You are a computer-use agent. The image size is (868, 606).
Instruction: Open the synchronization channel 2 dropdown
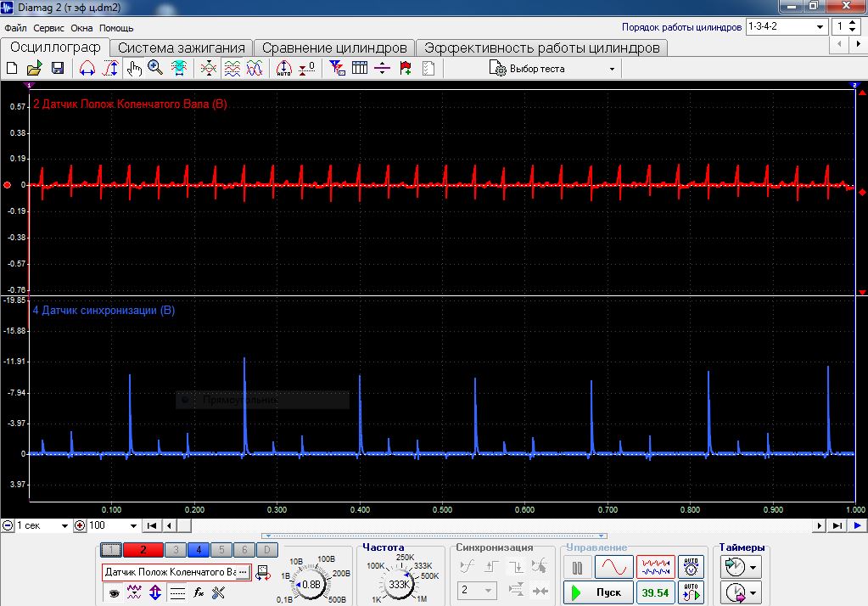coord(477,590)
